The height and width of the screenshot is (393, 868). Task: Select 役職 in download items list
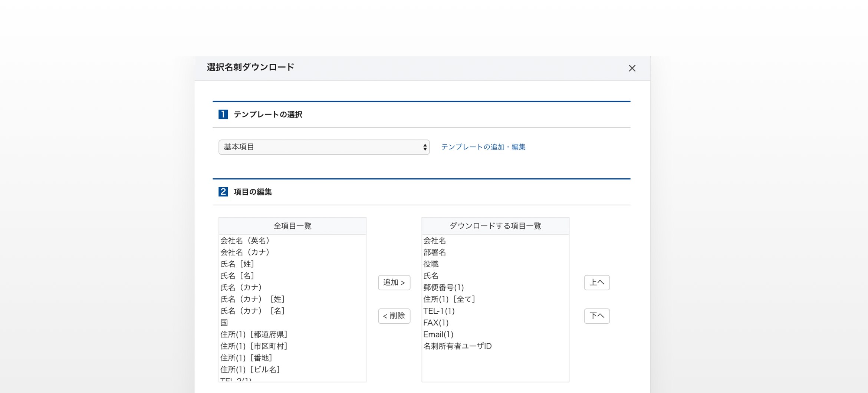point(495,264)
